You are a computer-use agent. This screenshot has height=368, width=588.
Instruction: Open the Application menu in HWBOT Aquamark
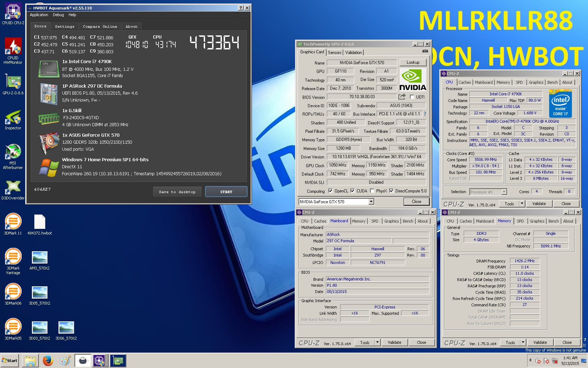39,15
